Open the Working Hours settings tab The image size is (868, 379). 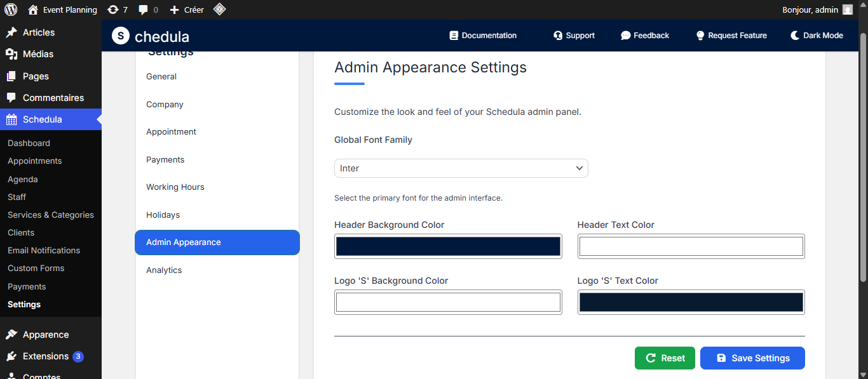click(217, 187)
